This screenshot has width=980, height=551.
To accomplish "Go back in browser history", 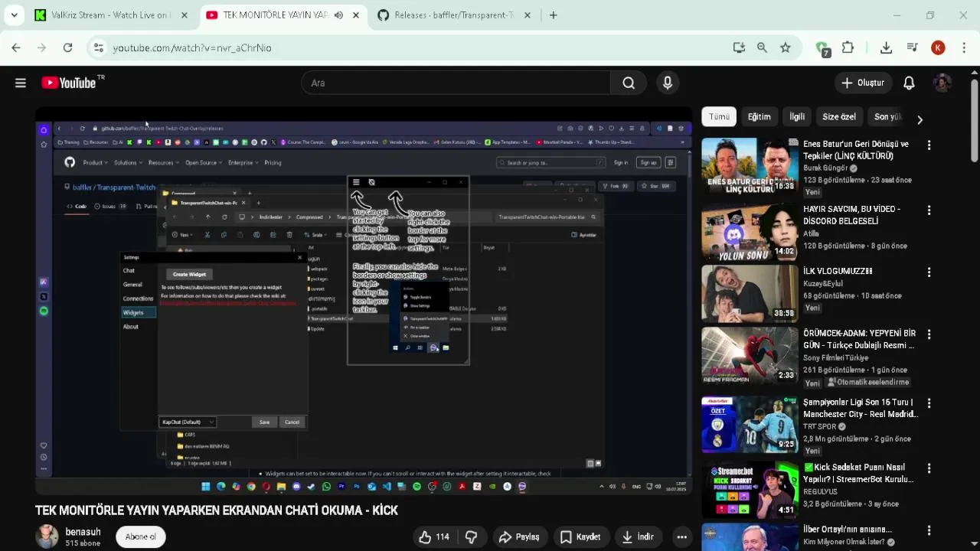I will pos(16,47).
